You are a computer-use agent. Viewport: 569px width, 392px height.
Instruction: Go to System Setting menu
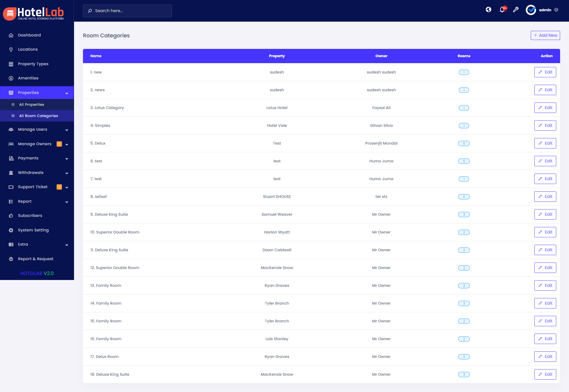pyautogui.click(x=33, y=230)
